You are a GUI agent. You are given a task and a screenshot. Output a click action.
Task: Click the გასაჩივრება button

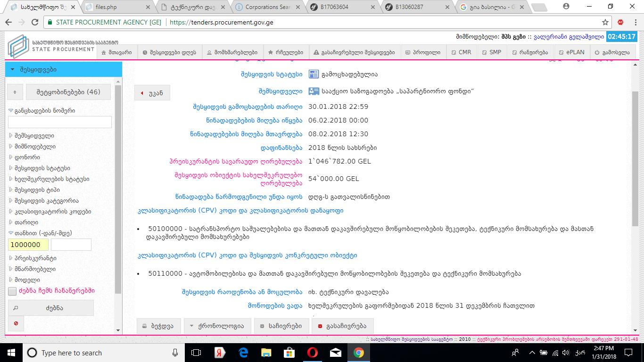[343, 326]
